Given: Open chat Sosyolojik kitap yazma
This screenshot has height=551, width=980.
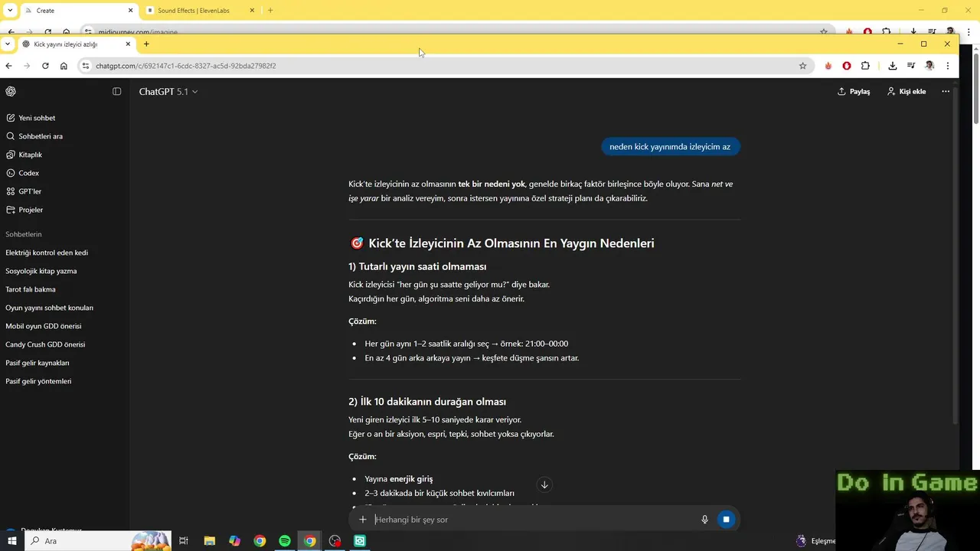Looking at the screenshot, I should pos(64,271).
